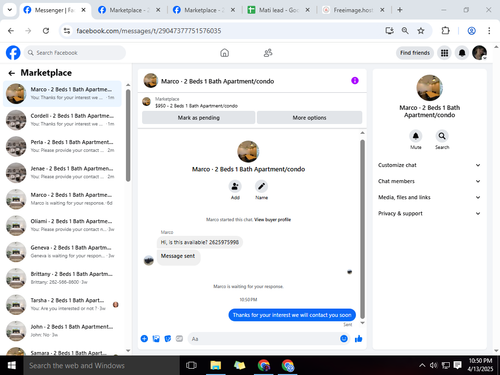Open the Chrome profile icon

471,31
